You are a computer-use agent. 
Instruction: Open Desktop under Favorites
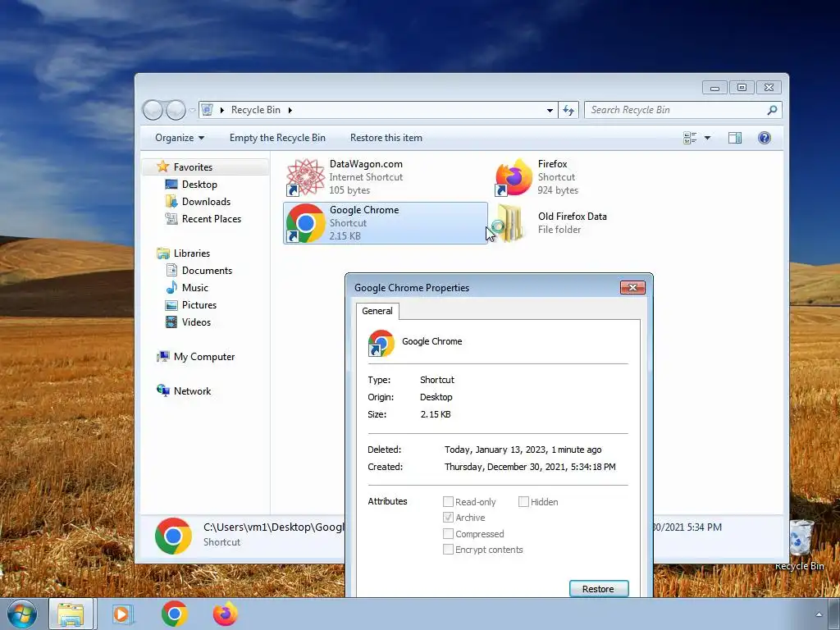pyautogui.click(x=199, y=185)
